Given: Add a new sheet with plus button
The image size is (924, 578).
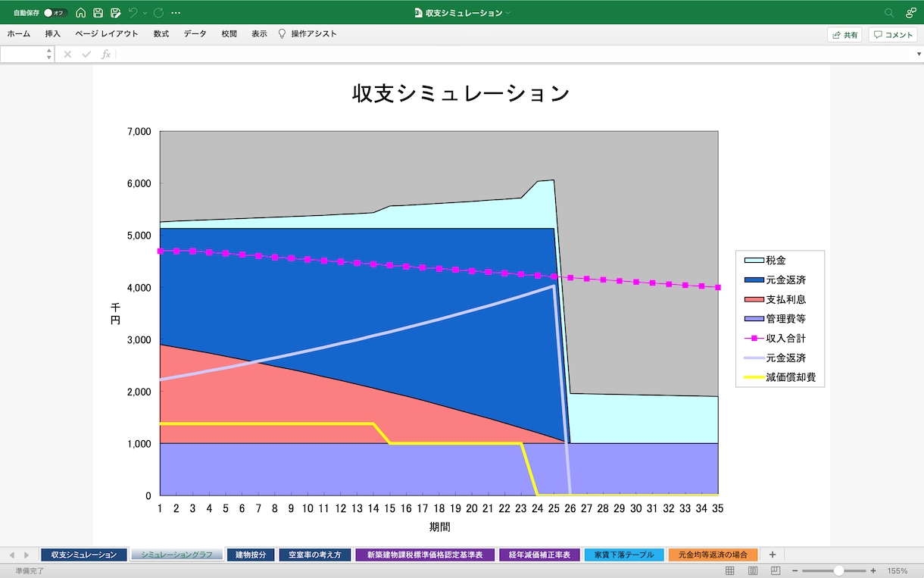Looking at the screenshot, I should [x=772, y=555].
